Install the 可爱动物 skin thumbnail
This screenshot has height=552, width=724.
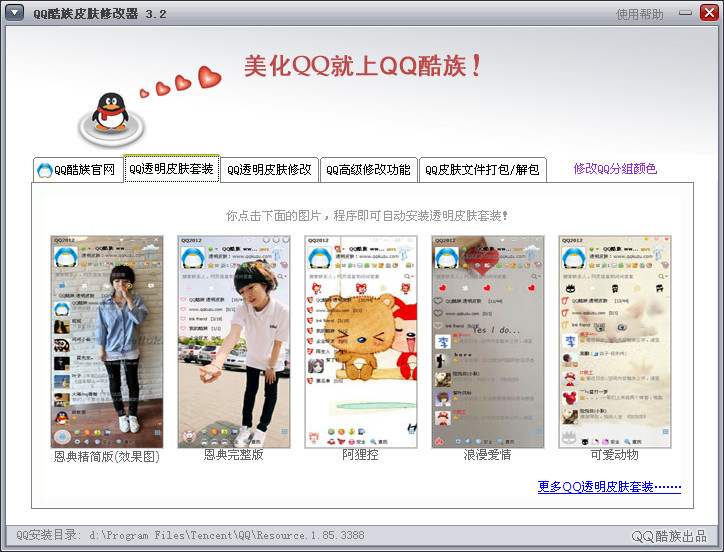615,342
